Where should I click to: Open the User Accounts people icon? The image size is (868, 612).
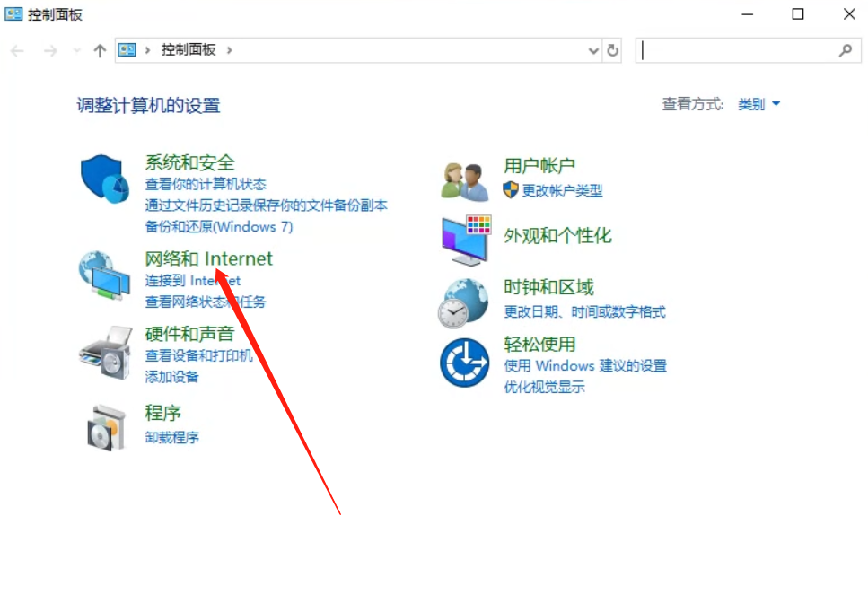coord(465,181)
